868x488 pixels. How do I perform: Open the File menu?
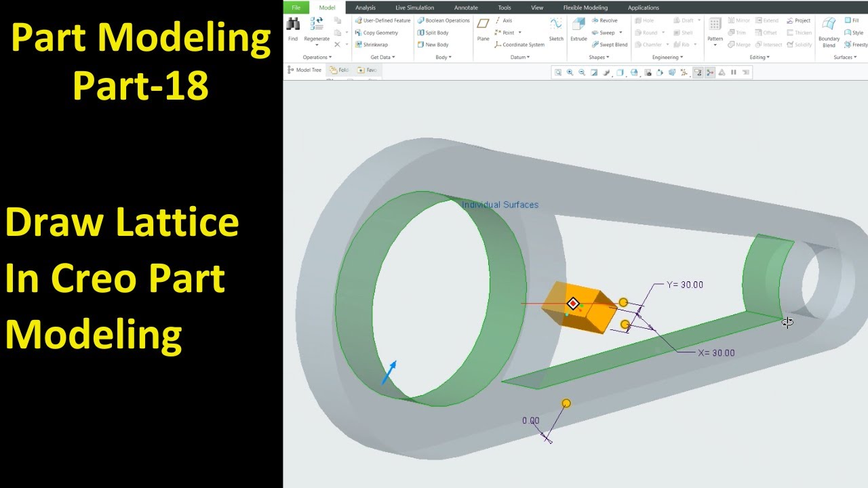tap(296, 7)
